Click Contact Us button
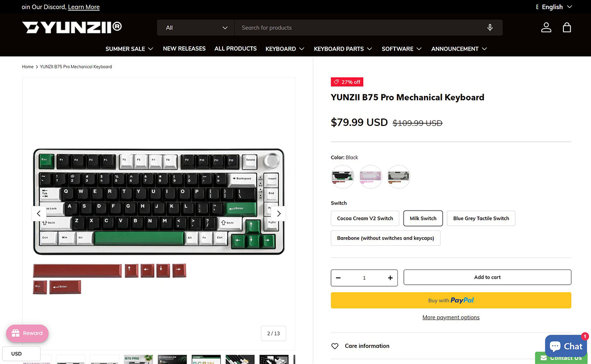This screenshot has height=364, width=591. pos(561,358)
